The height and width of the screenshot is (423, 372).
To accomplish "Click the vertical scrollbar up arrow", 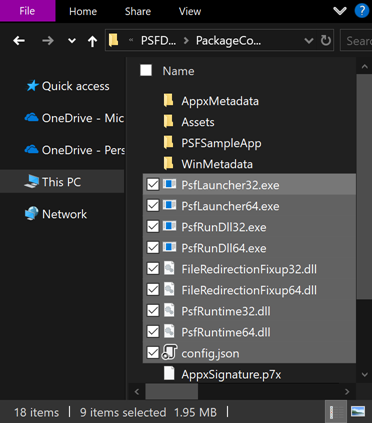I will coord(364,67).
